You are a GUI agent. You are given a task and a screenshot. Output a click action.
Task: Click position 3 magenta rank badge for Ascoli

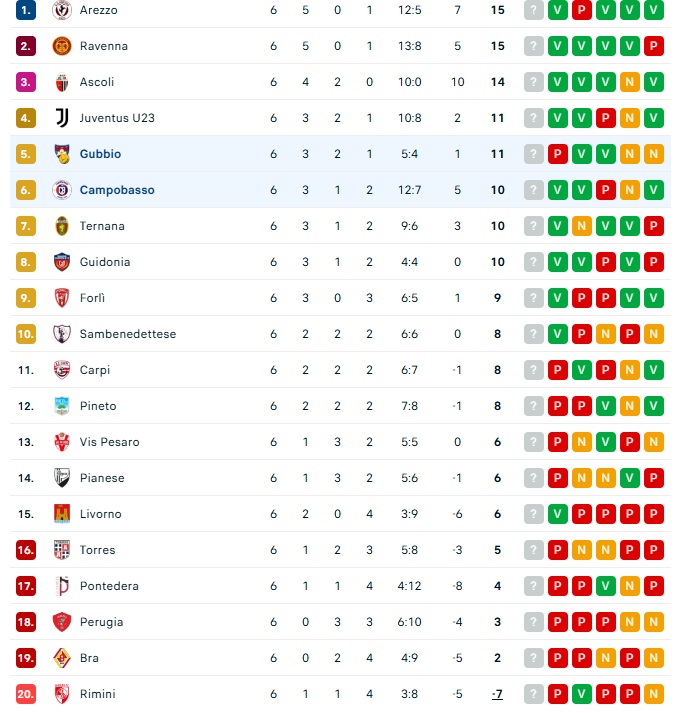coord(26,82)
